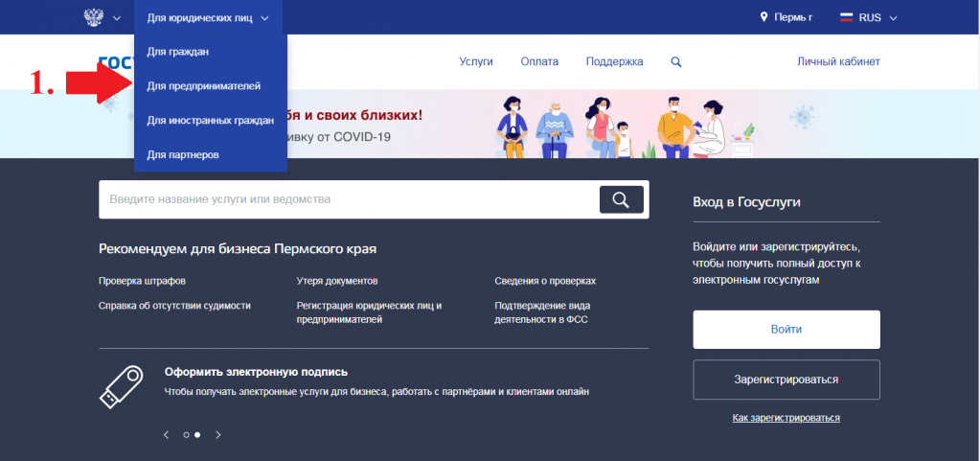Change the city 'Пермь г'
The width and height of the screenshot is (980, 461).
pos(793,17)
